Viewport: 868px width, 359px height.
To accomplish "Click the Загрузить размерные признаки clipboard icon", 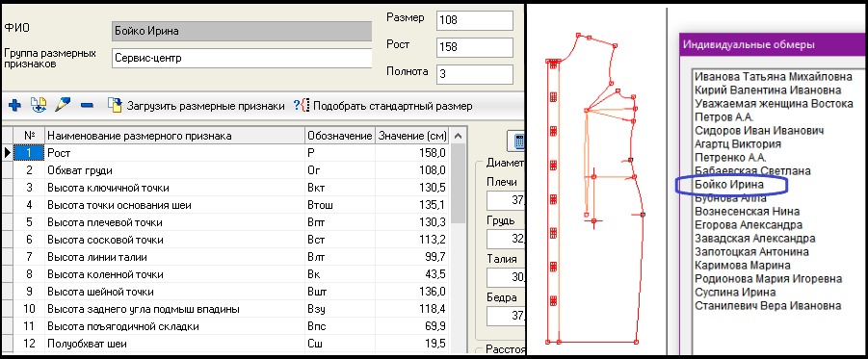I will [x=114, y=105].
